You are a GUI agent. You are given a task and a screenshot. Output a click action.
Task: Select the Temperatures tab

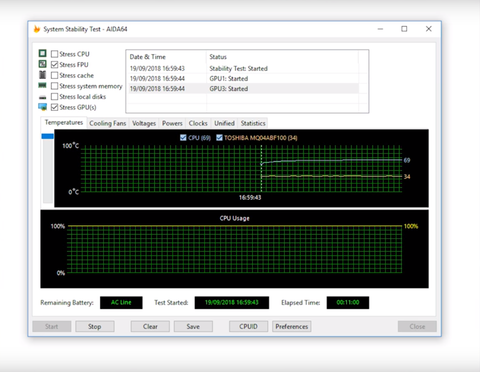coord(64,123)
